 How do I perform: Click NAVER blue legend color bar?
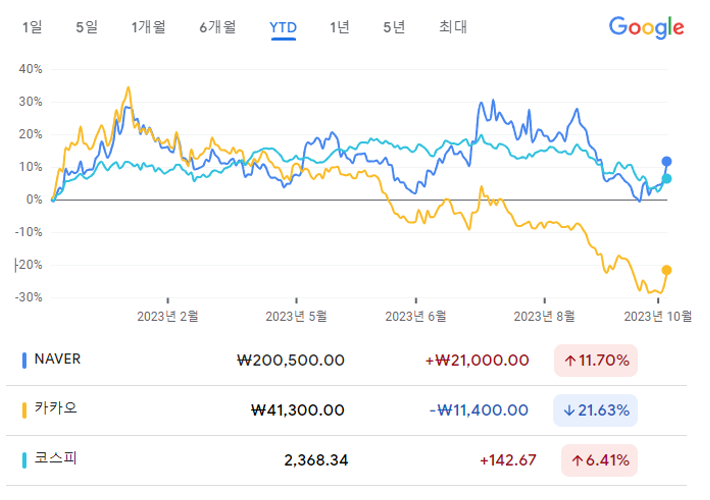pyautogui.click(x=24, y=360)
